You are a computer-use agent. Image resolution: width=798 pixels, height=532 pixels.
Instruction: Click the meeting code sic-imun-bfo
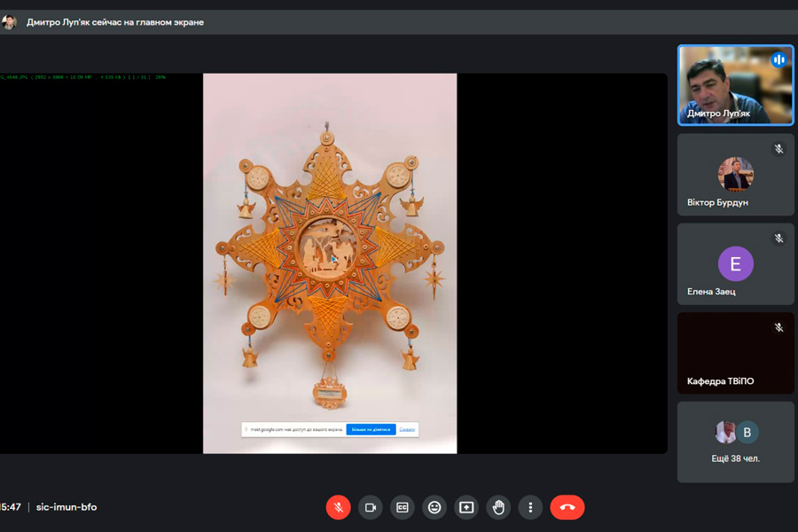pos(66,507)
